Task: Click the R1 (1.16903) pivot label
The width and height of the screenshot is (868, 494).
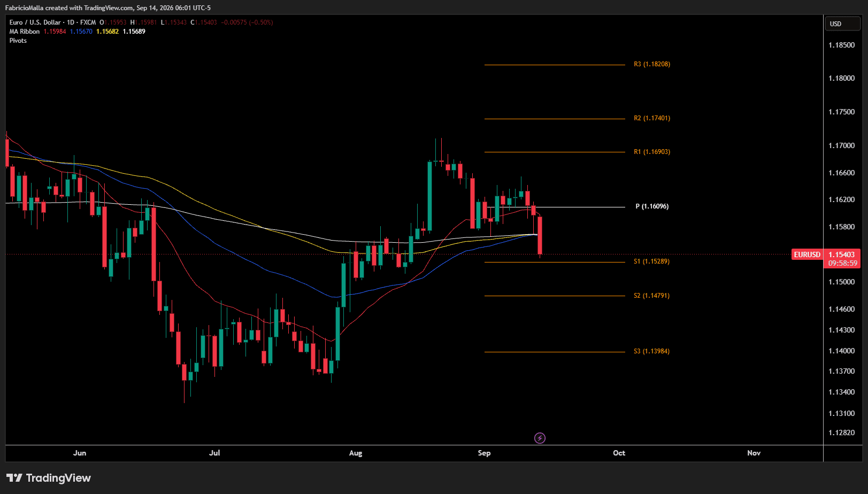Action: coord(652,152)
